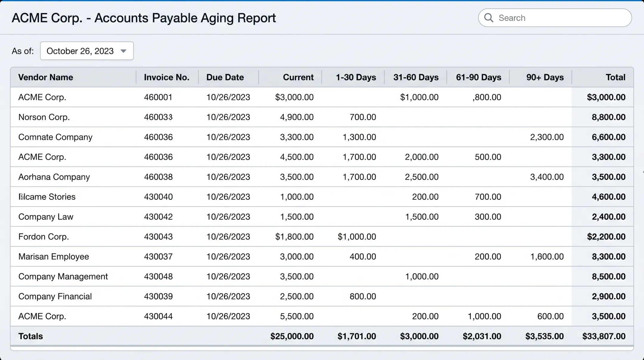Select Aorhana Company vendor name
Screen dimensions: 644x360
click(x=54, y=177)
